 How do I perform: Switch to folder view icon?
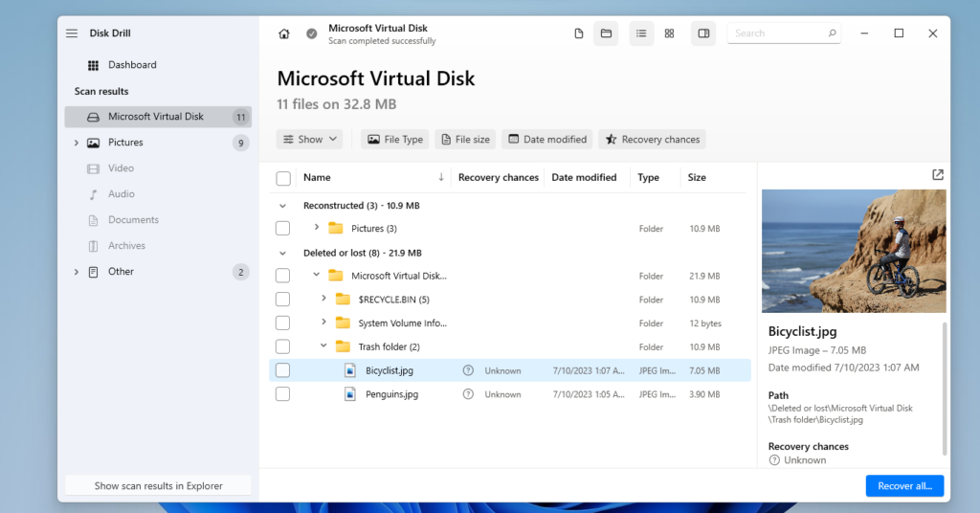606,33
